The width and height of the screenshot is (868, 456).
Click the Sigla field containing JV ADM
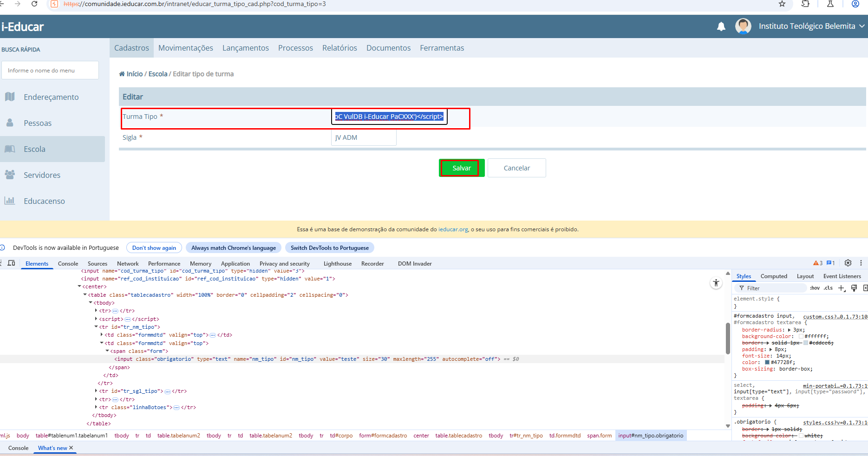pyautogui.click(x=364, y=137)
